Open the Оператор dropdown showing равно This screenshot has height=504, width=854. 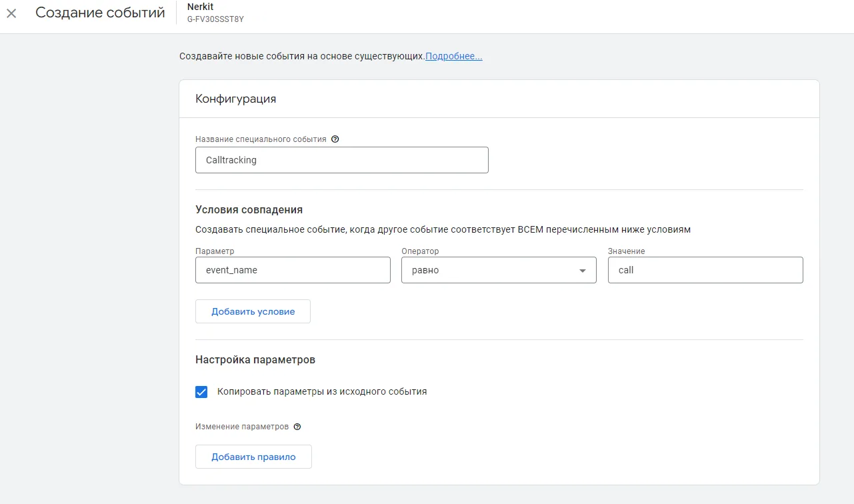tap(499, 270)
